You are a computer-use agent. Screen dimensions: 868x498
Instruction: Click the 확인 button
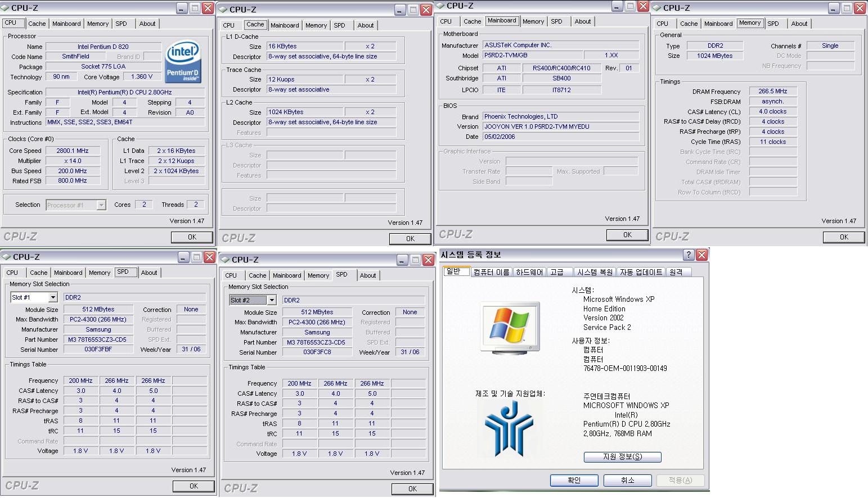[574, 481]
